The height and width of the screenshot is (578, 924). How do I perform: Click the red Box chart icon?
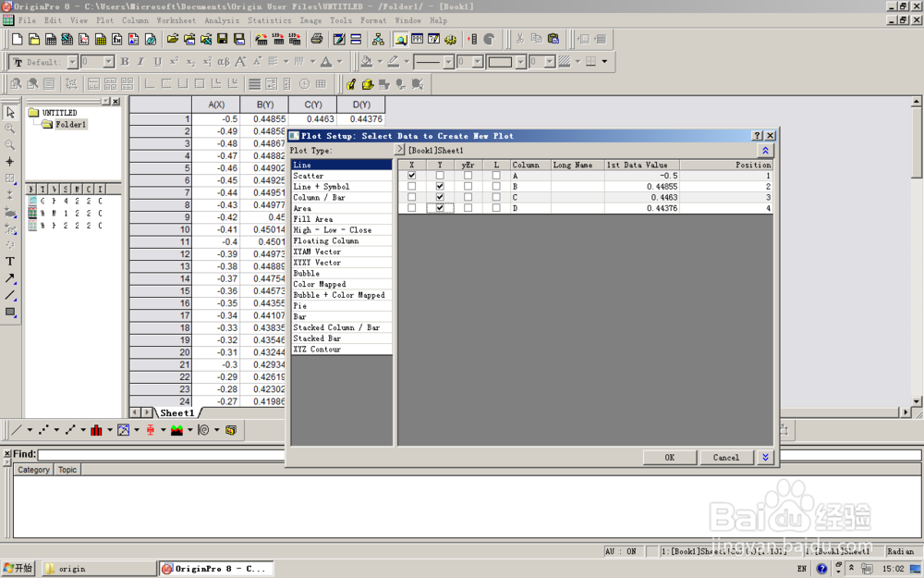(x=151, y=430)
